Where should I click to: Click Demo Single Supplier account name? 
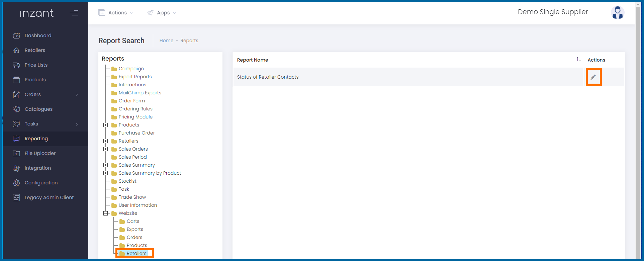point(553,12)
